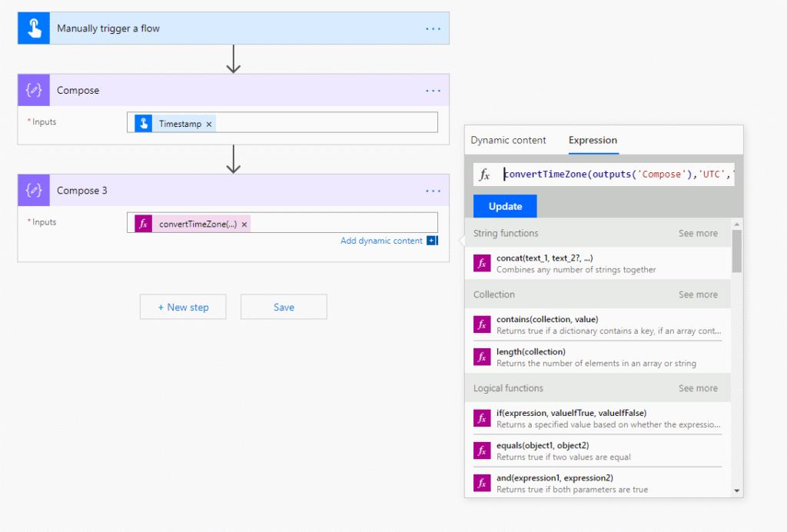Image resolution: width=787 pixels, height=532 pixels.
Task: Click the contains function fx icon
Action: [482, 324]
